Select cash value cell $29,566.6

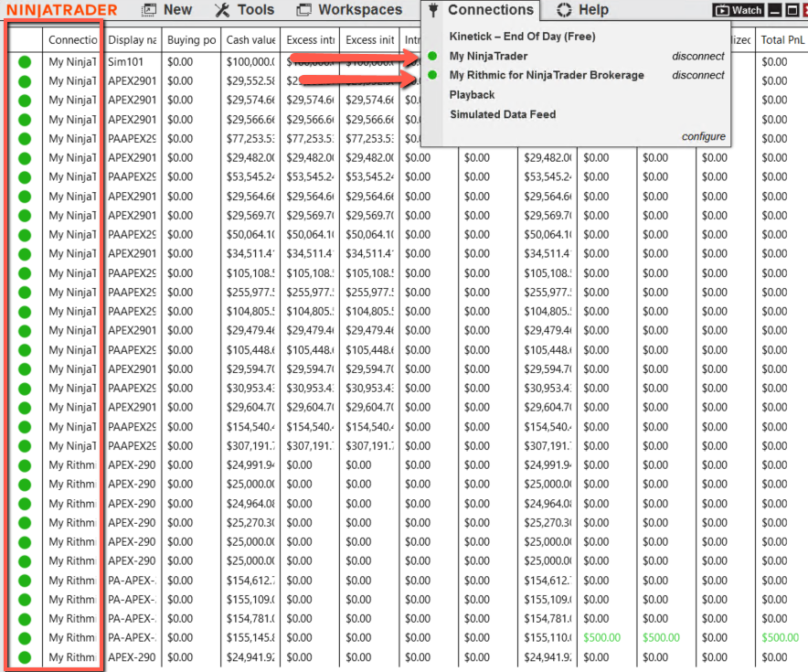click(x=250, y=120)
